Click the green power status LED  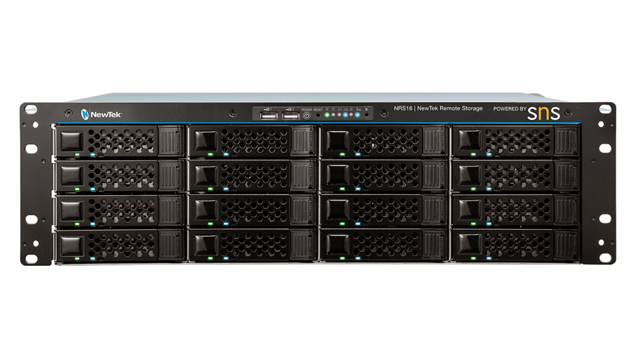(x=327, y=115)
